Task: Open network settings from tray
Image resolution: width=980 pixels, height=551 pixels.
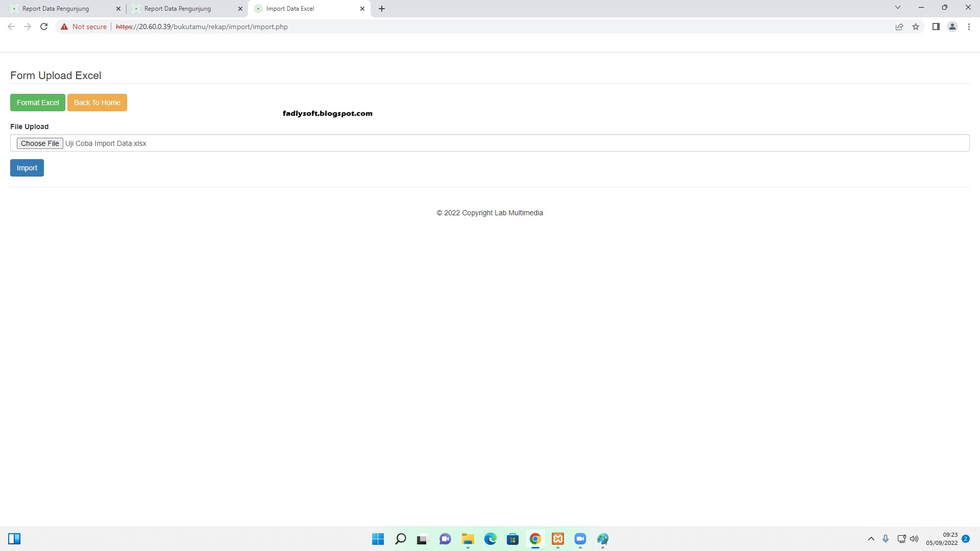Action: (901, 539)
